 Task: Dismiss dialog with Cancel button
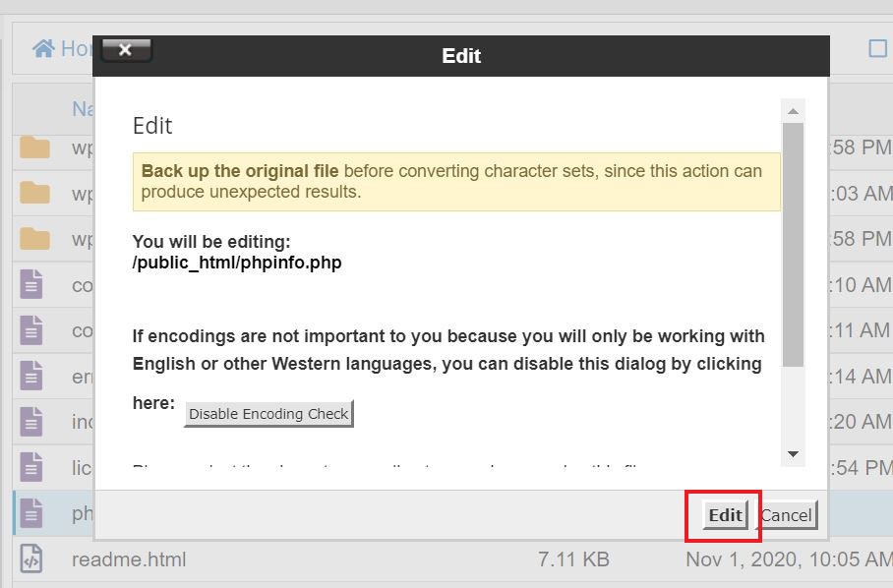787,515
